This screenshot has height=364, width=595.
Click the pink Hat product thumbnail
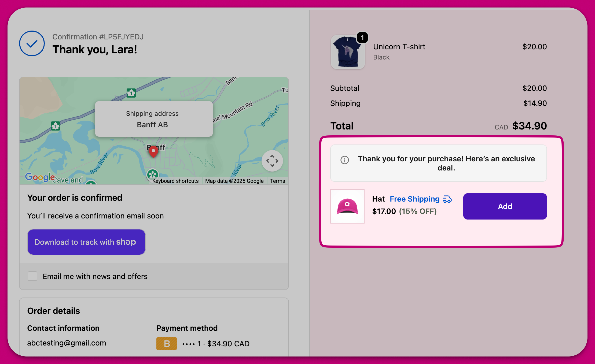click(x=347, y=206)
